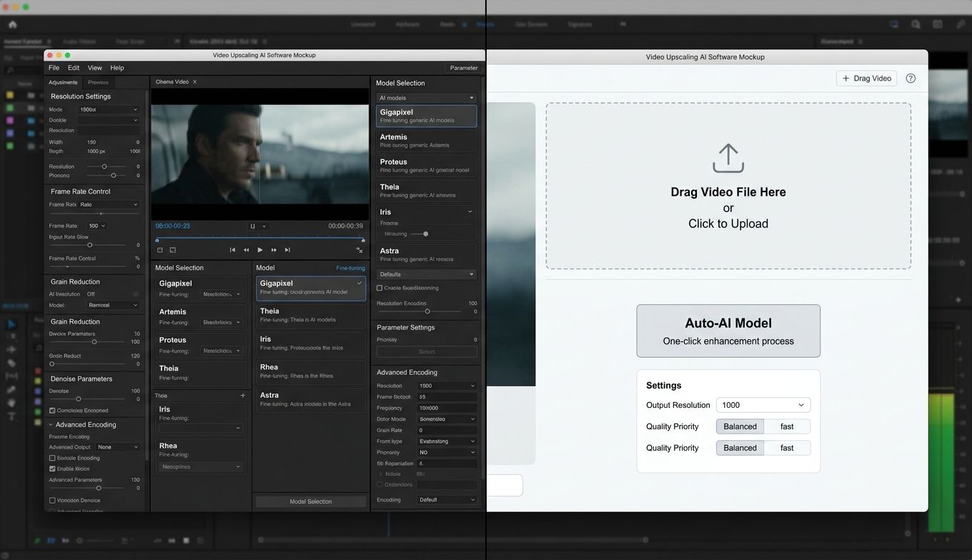Select the Proteus card in right model list
The height and width of the screenshot is (560, 972).
coord(426,166)
